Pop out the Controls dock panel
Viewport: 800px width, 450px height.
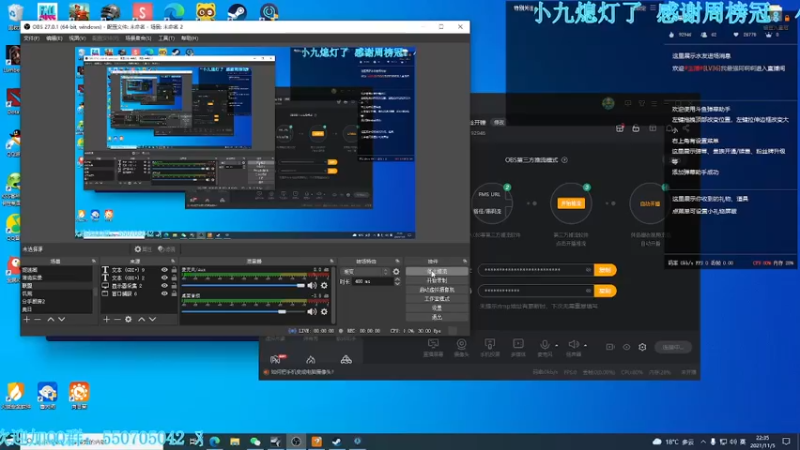pyautogui.click(x=465, y=261)
